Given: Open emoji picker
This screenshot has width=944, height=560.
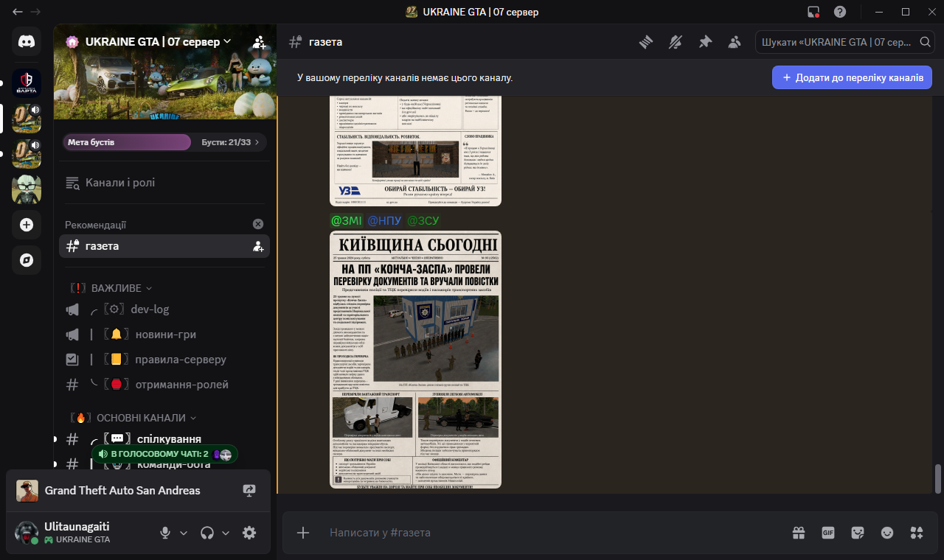Looking at the screenshot, I should pos(887,532).
